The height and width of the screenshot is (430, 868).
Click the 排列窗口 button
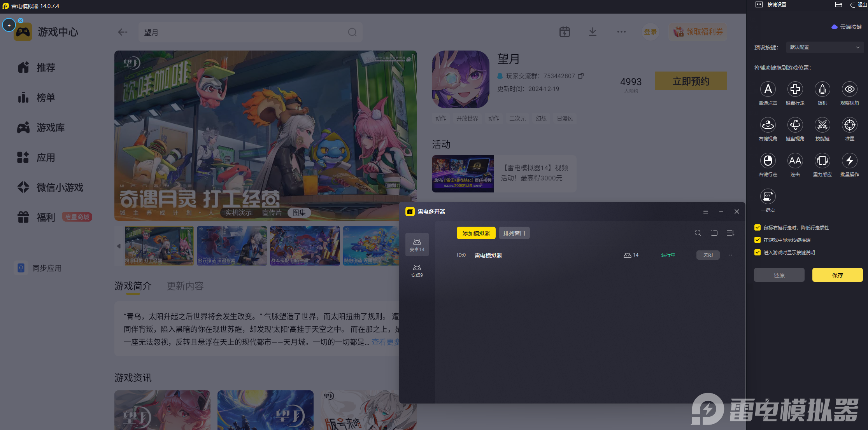(x=514, y=233)
